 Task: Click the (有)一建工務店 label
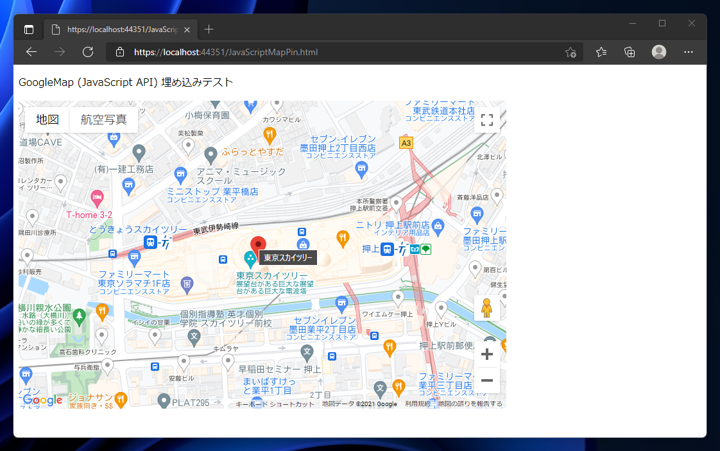124,169
